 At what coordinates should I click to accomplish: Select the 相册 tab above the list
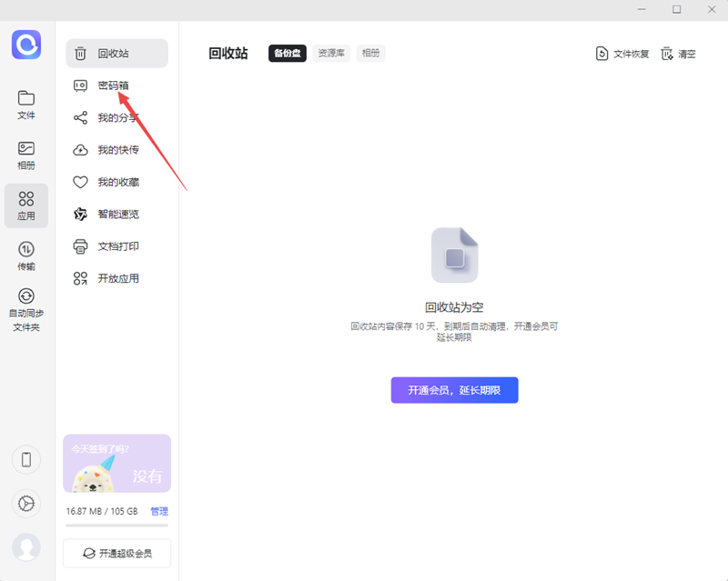(371, 53)
